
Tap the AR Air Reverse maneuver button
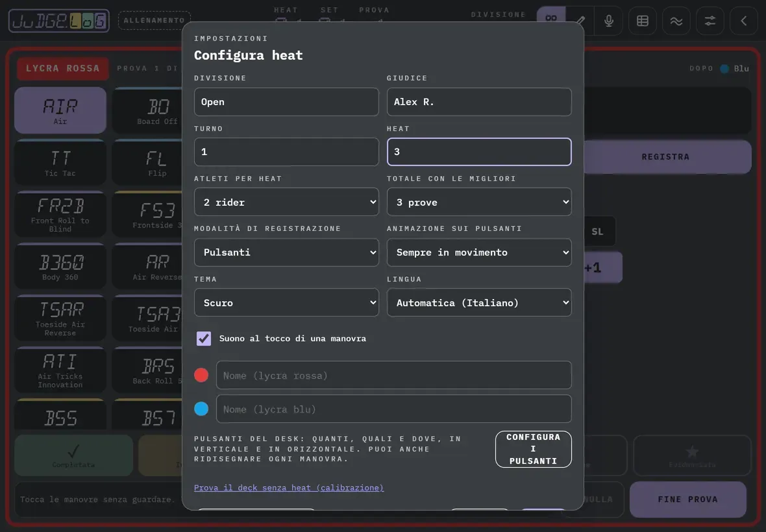(147, 267)
